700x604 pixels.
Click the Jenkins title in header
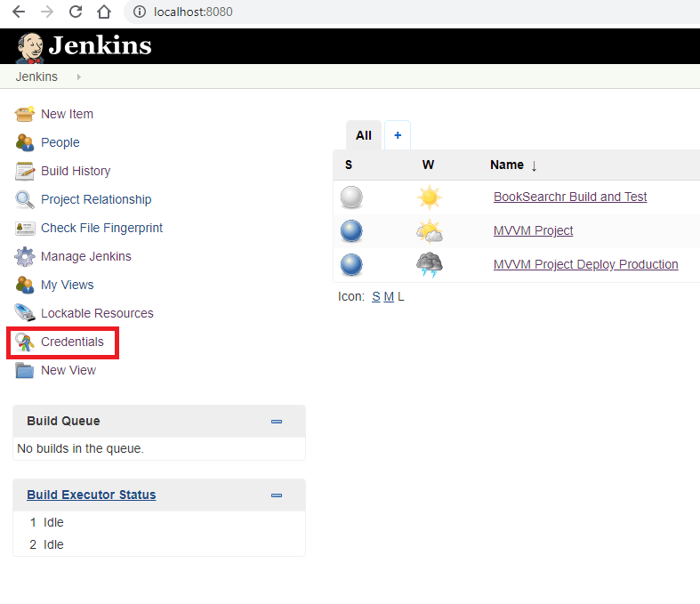(x=100, y=46)
